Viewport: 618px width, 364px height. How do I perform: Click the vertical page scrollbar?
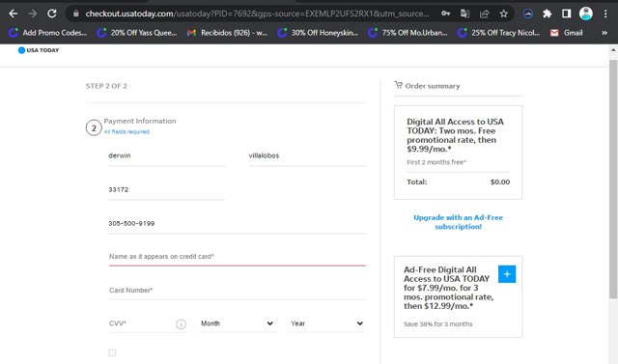click(613, 180)
